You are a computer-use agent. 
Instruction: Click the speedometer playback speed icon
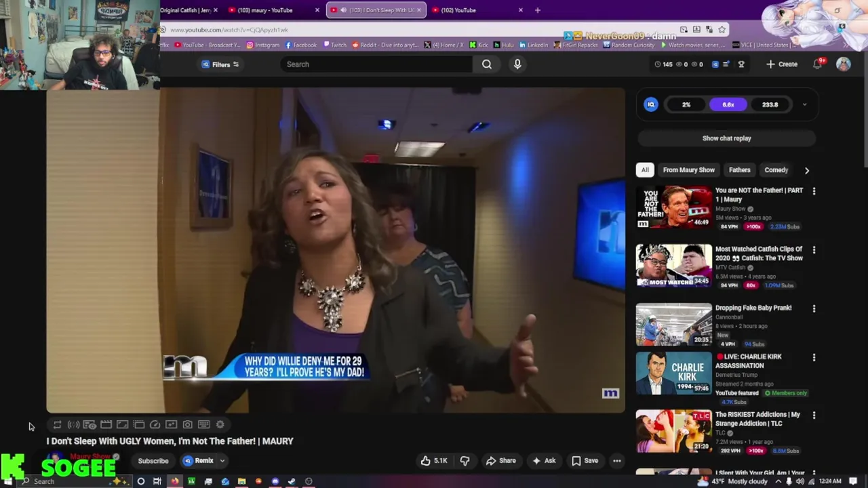155,424
